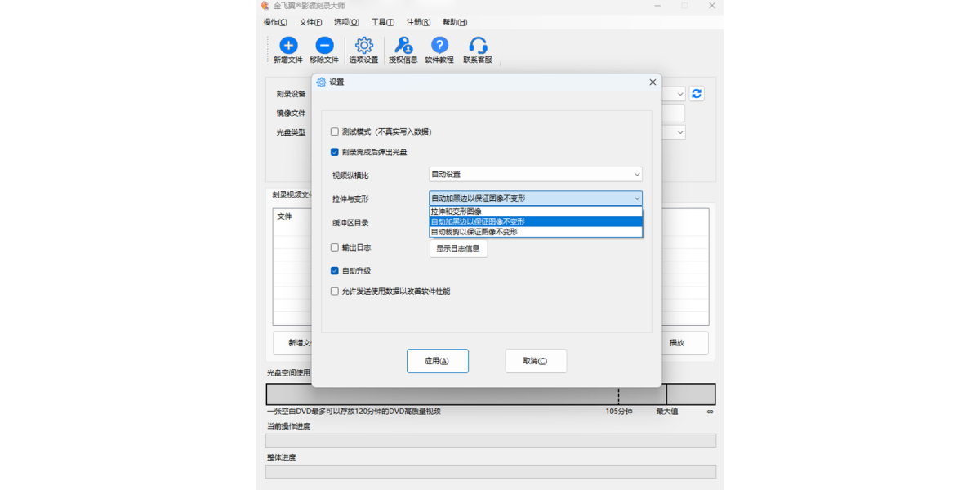Uncheck 刻录完成后弹出光盘 checkbox

[335, 152]
